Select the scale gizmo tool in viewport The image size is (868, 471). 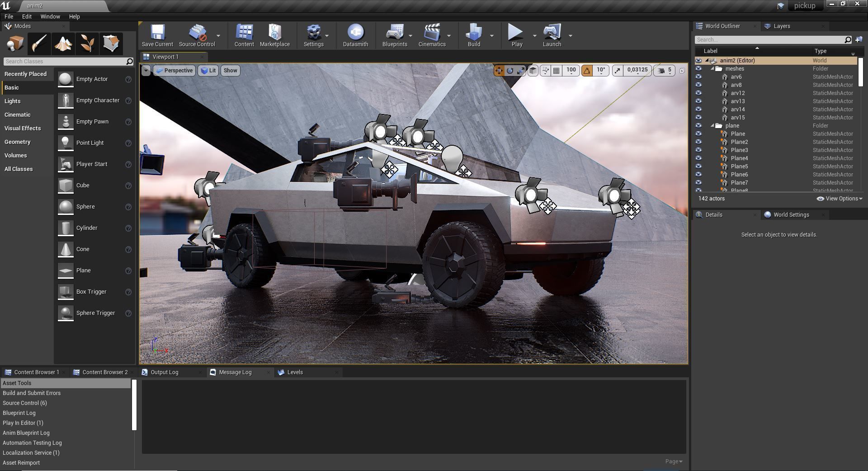[521, 71]
